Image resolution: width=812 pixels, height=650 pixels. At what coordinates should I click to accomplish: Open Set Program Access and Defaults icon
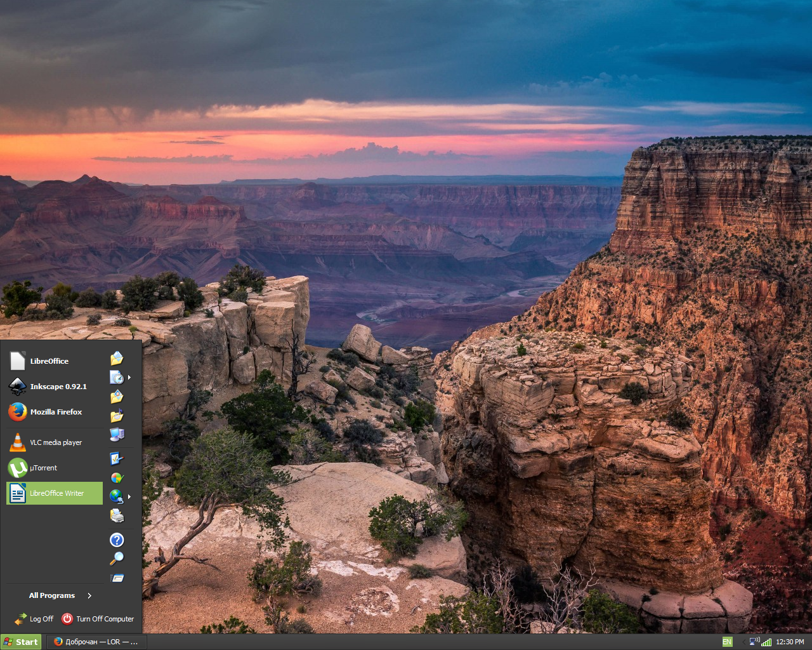click(x=117, y=477)
